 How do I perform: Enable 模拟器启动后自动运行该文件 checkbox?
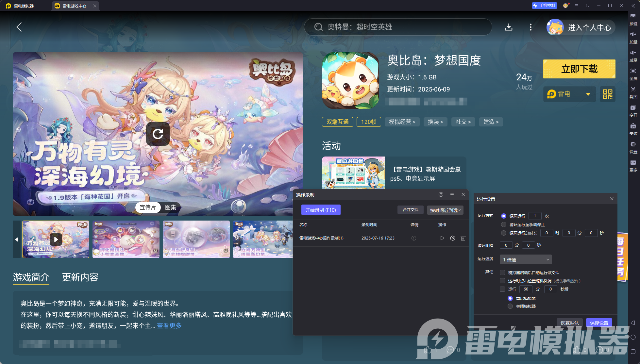coord(502,272)
